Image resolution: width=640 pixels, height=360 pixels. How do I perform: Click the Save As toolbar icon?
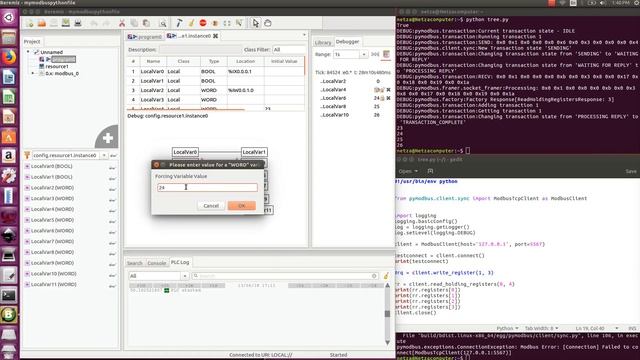tap(66, 23)
